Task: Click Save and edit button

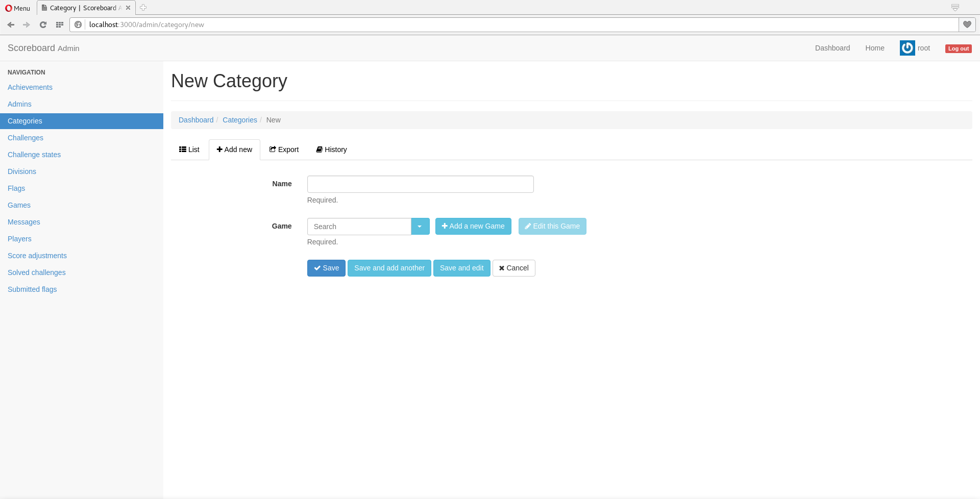Action: pos(462,268)
